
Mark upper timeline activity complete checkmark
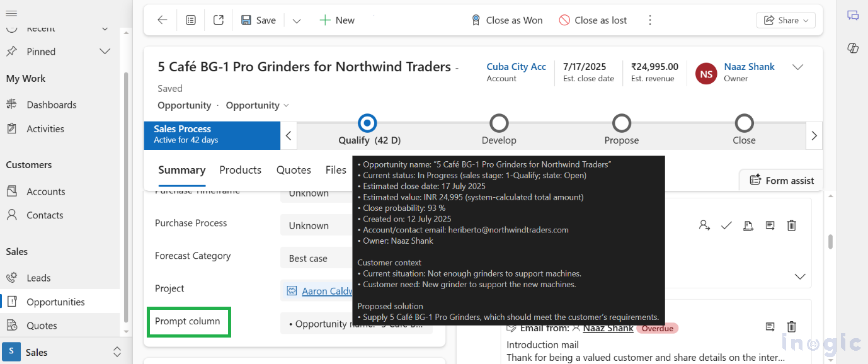[x=726, y=225]
